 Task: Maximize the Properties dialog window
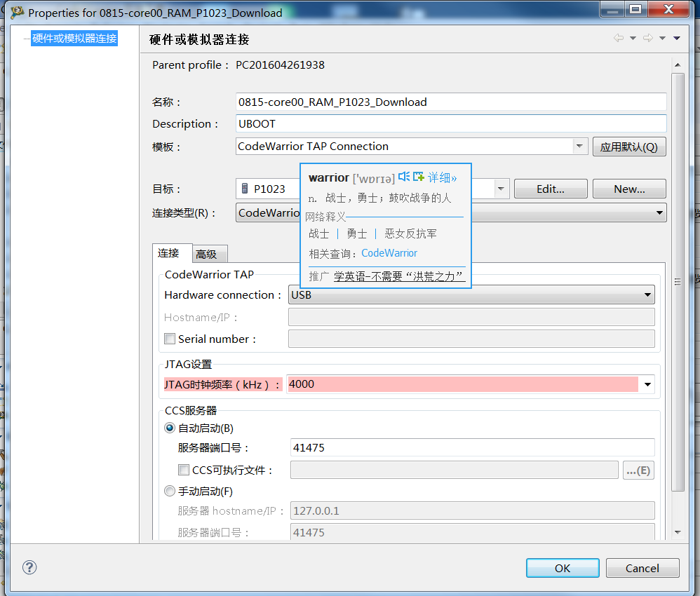(635, 9)
